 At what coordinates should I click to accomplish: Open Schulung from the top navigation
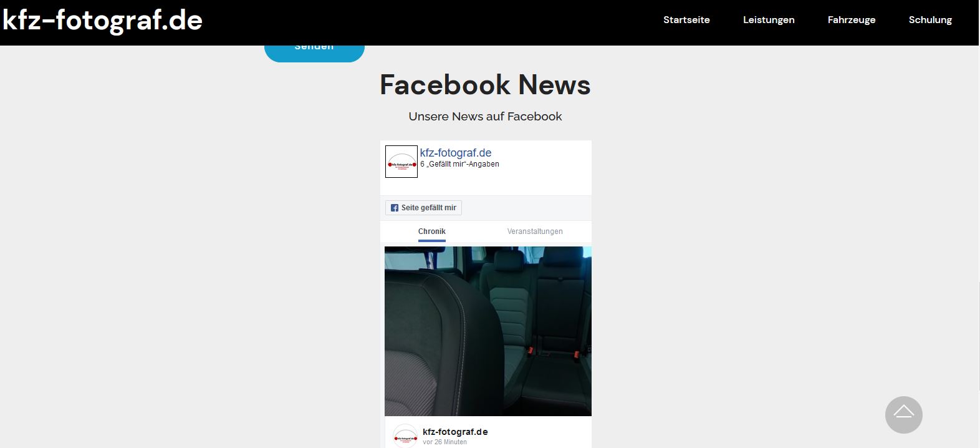(930, 20)
